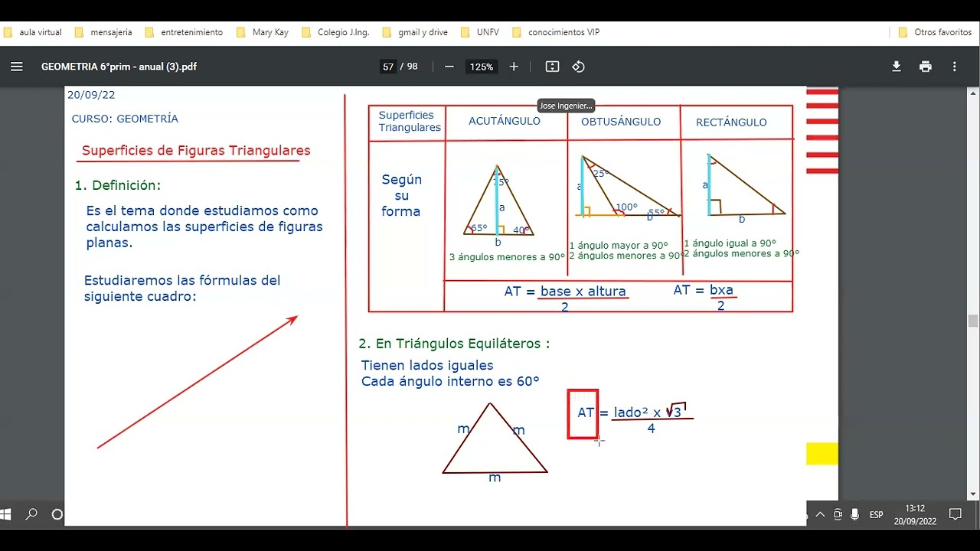Click the heading 2. En Triángulos Equiláteros
The height and width of the screenshot is (551, 980).
tap(454, 344)
